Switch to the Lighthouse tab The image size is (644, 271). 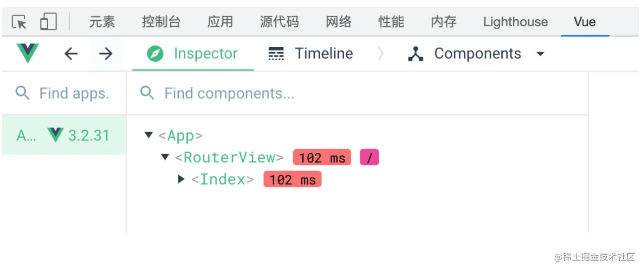[x=515, y=22]
